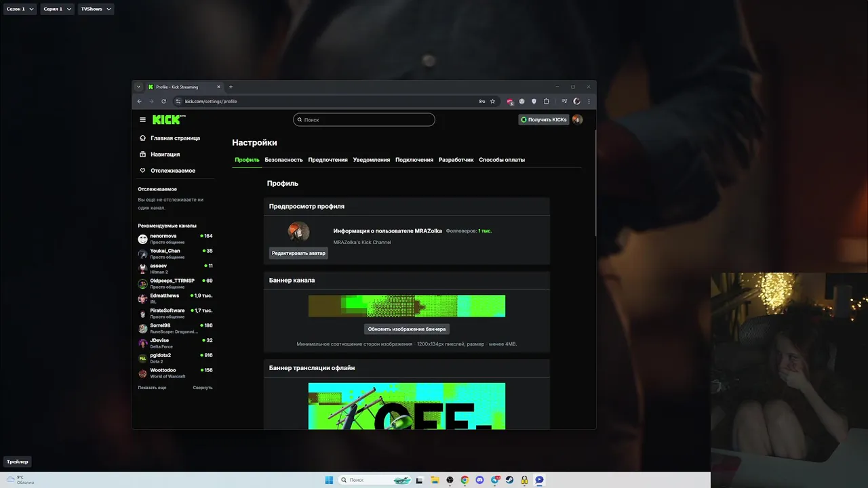This screenshot has height=488, width=868.
Task: Open File Explorer from taskbar
Action: click(x=435, y=480)
